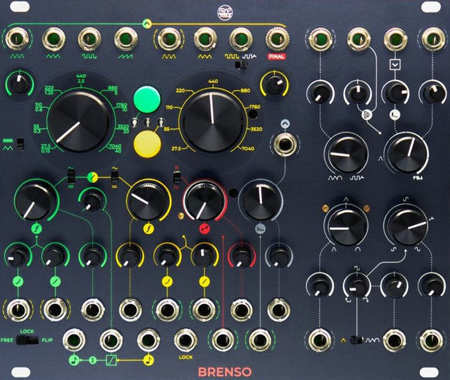Click the FINAL output jack
The image size is (450, 380).
point(277,39)
